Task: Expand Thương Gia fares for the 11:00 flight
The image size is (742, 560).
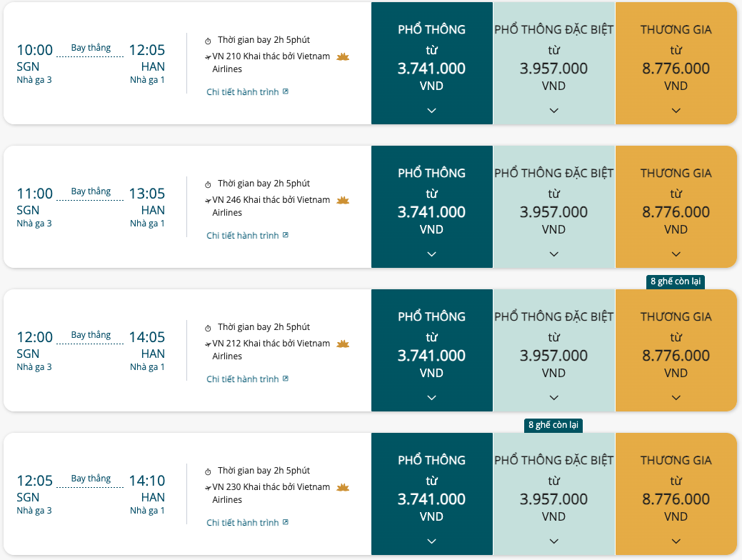Action: (676, 254)
